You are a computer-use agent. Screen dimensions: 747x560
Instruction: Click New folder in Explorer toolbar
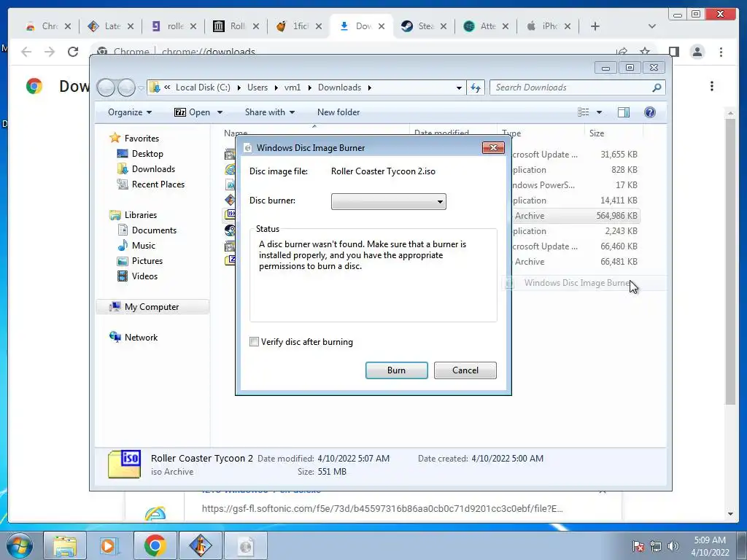338,112
